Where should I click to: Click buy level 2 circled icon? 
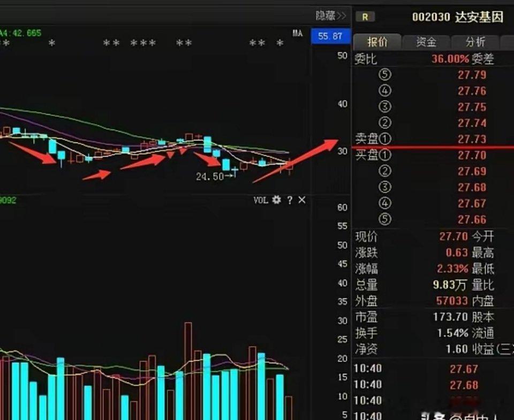[385, 171]
